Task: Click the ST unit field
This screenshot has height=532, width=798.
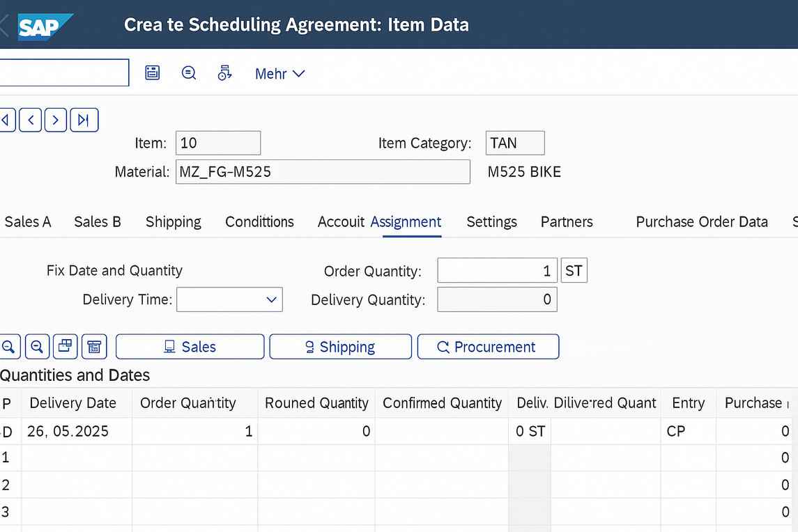Action: [x=574, y=271]
